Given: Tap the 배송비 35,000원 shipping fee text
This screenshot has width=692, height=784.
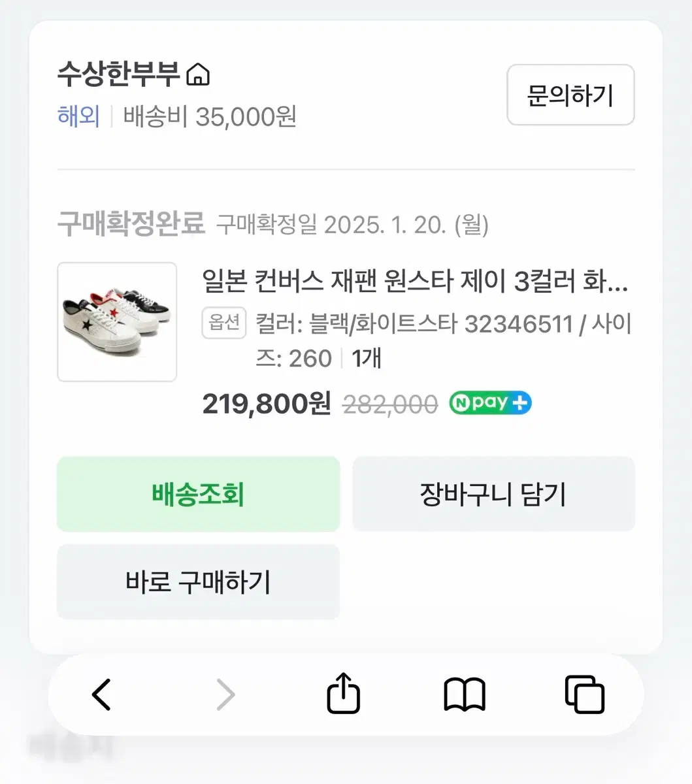Looking at the screenshot, I should pos(210,116).
